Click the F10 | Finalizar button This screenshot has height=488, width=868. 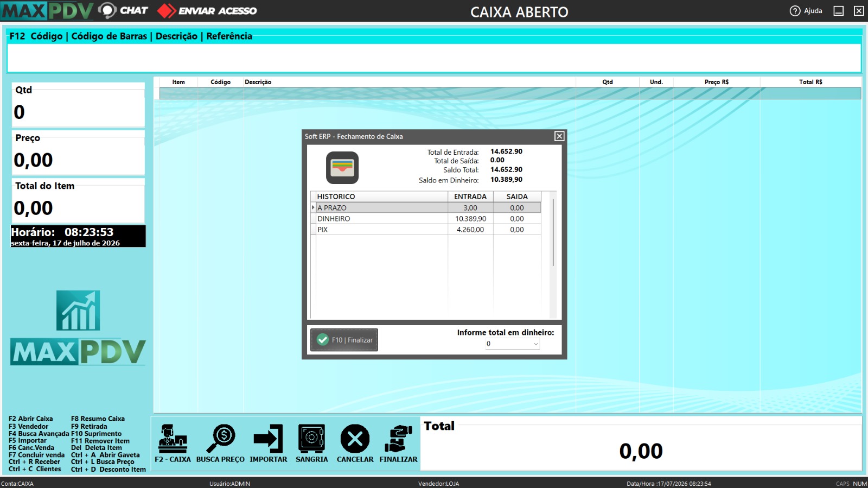[344, 340]
